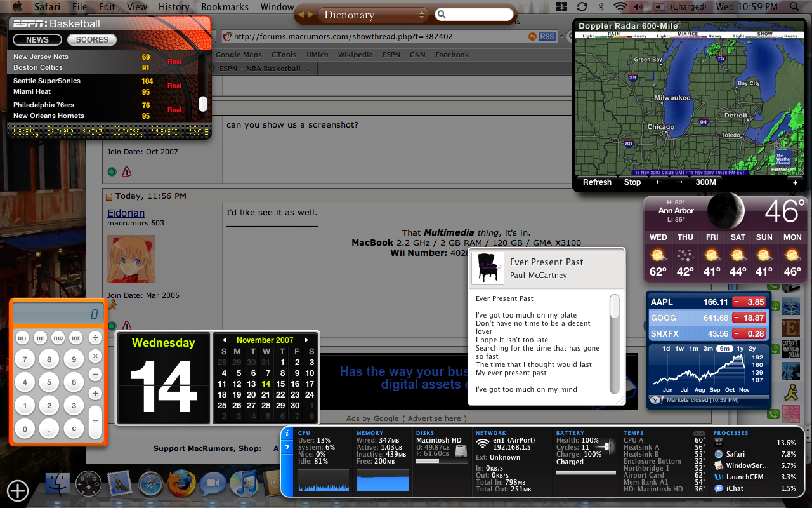The image size is (812, 508).
Task: Open the Dashboard widget bar plus button
Action: click(x=18, y=490)
